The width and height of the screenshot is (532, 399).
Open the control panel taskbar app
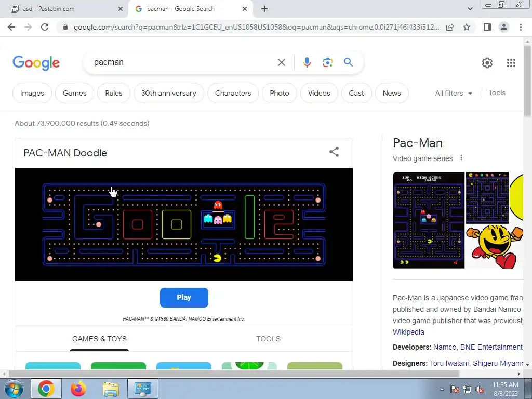click(142, 389)
